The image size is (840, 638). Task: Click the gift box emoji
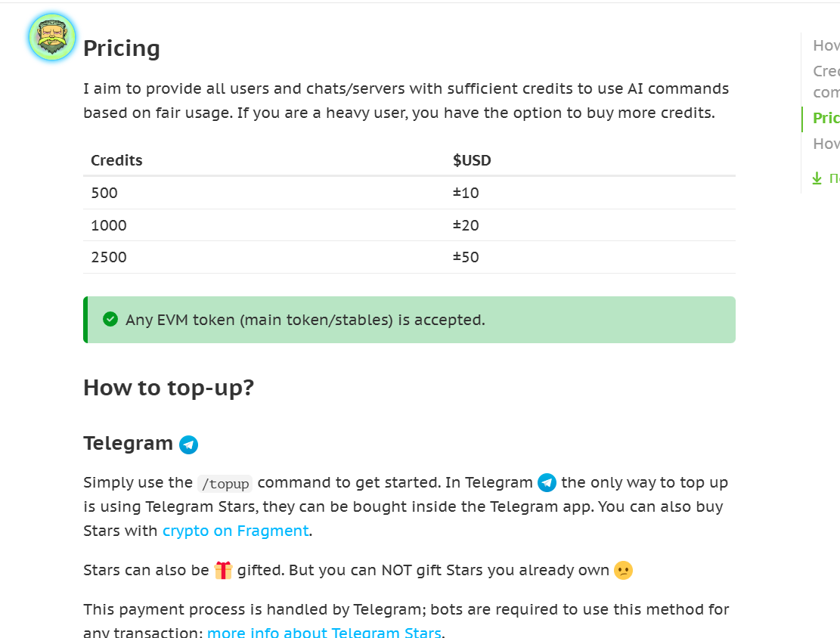[223, 570]
